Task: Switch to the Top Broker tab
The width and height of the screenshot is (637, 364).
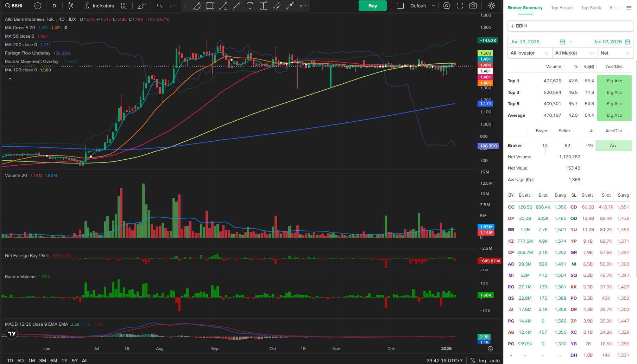Action: 562,8
